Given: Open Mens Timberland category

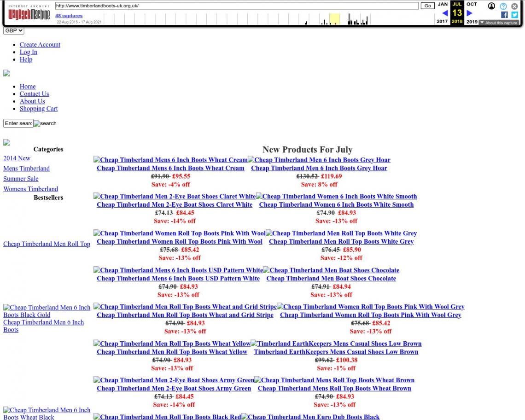Looking at the screenshot, I should (x=26, y=169).
